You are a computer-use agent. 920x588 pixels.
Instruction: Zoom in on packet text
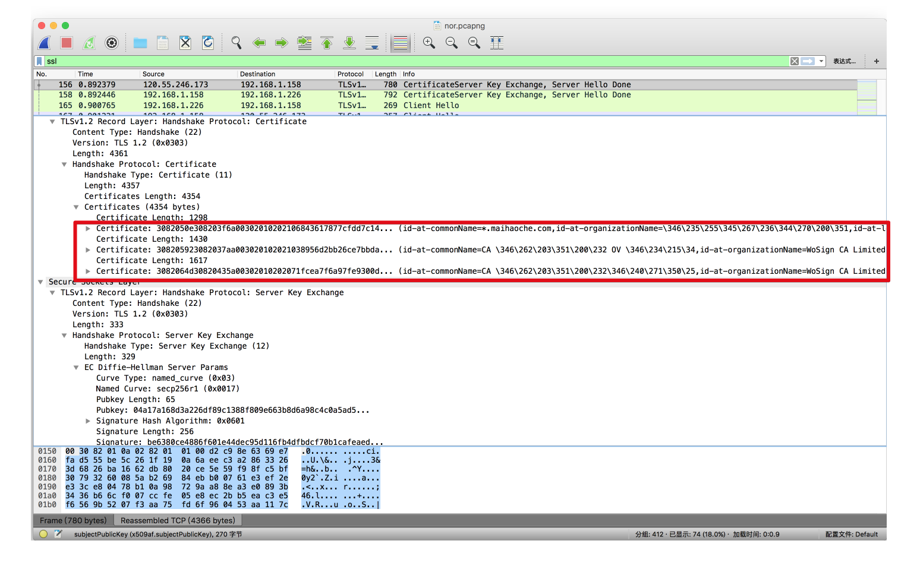(429, 43)
